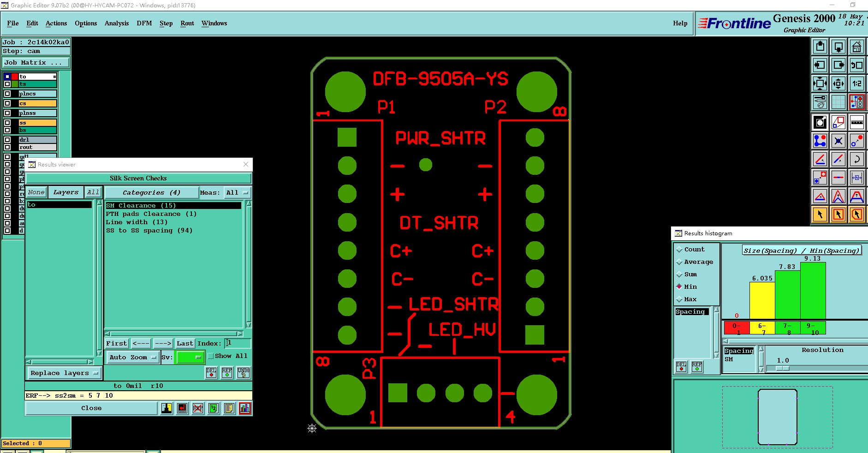Select the Average radio option
Screen dimensions: 868x453
pos(679,262)
